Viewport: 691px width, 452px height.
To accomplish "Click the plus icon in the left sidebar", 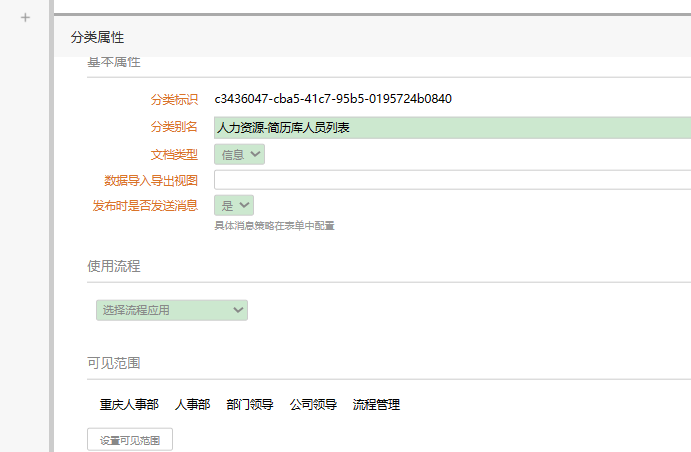I will click(25, 17).
